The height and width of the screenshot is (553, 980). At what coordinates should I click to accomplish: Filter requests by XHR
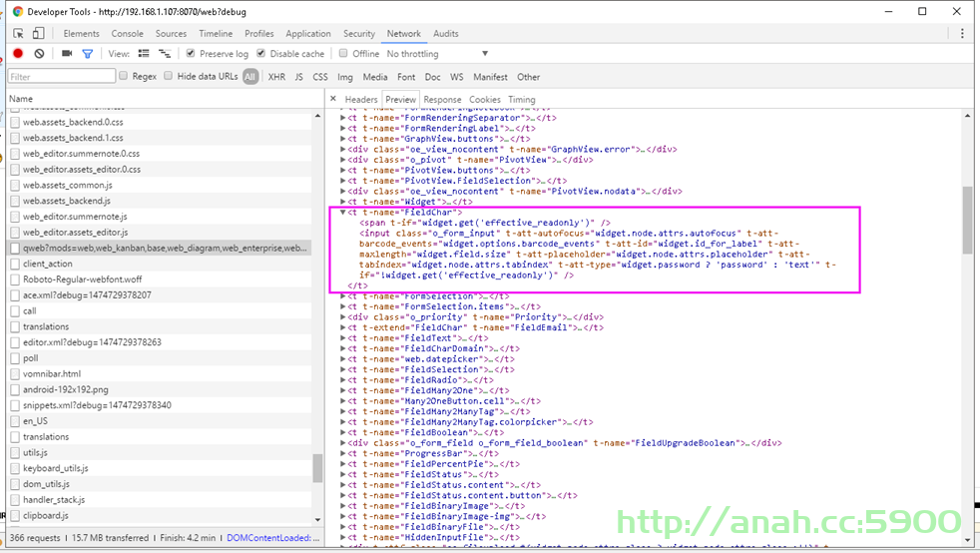276,77
